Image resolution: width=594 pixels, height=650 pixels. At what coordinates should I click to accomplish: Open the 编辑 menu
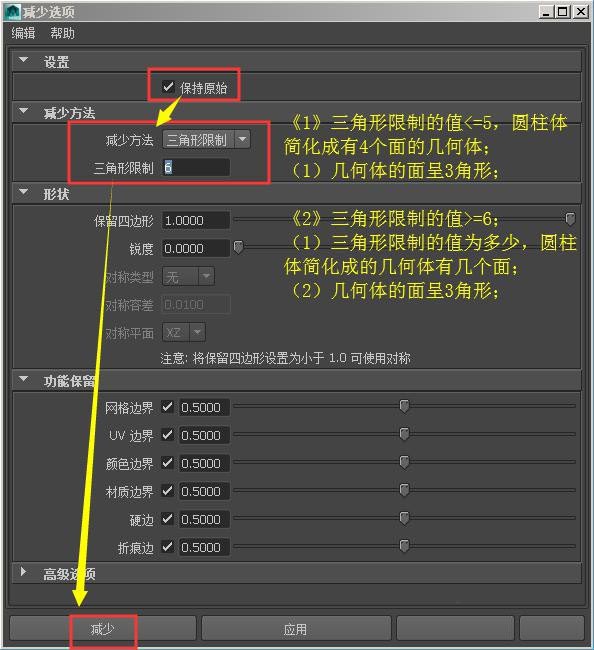23,33
